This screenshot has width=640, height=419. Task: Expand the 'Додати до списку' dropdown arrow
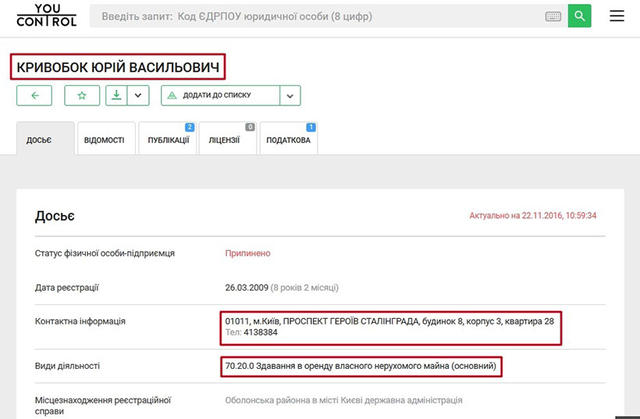coord(289,96)
